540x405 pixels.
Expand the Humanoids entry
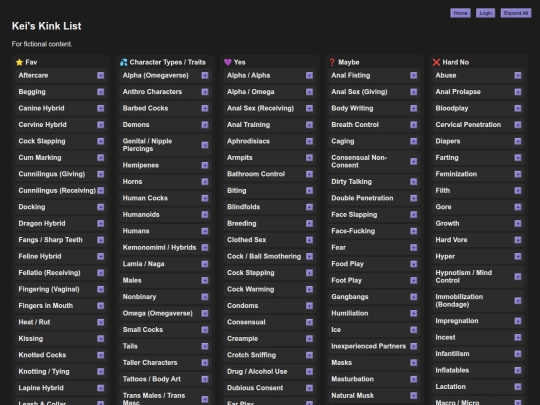point(205,215)
